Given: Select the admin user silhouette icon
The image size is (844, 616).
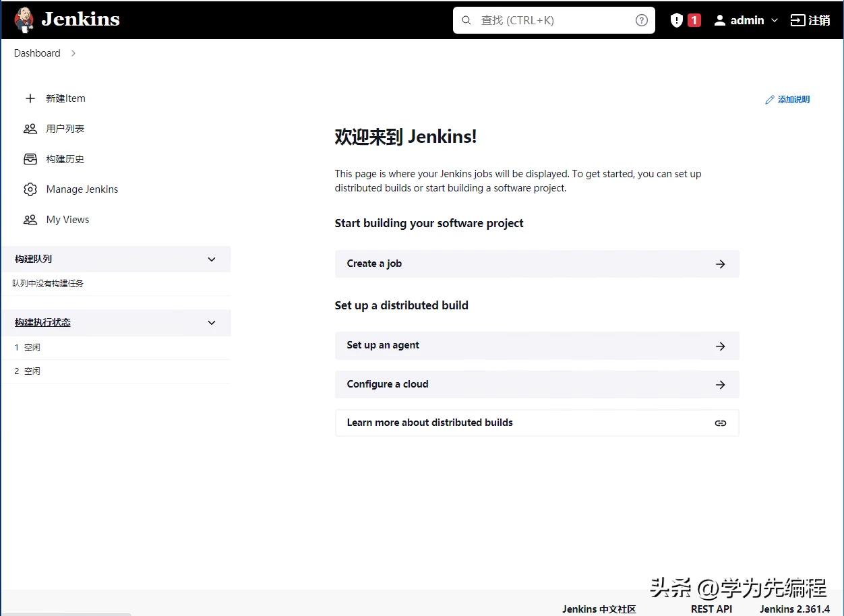Looking at the screenshot, I should pos(719,20).
